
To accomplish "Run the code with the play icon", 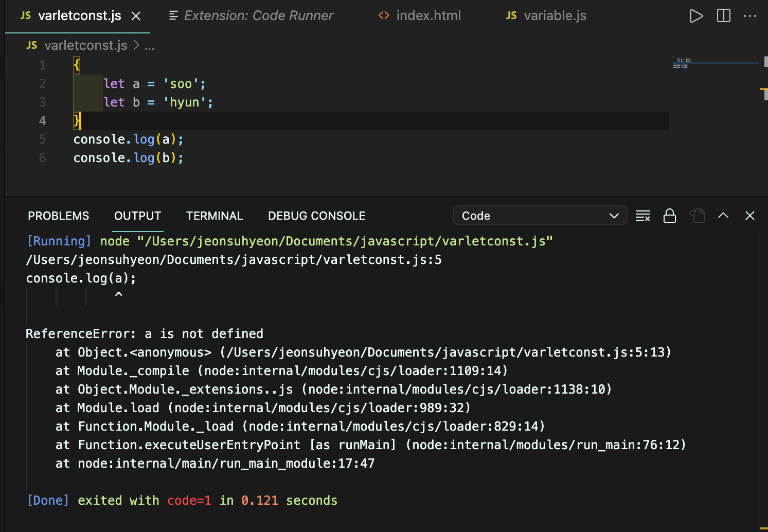I will click(x=696, y=16).
